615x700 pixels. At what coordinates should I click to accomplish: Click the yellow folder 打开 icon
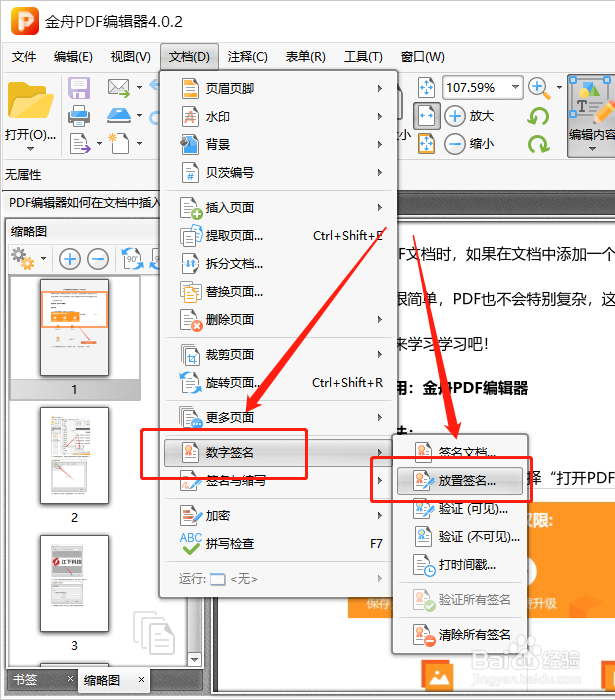(30, 100)
